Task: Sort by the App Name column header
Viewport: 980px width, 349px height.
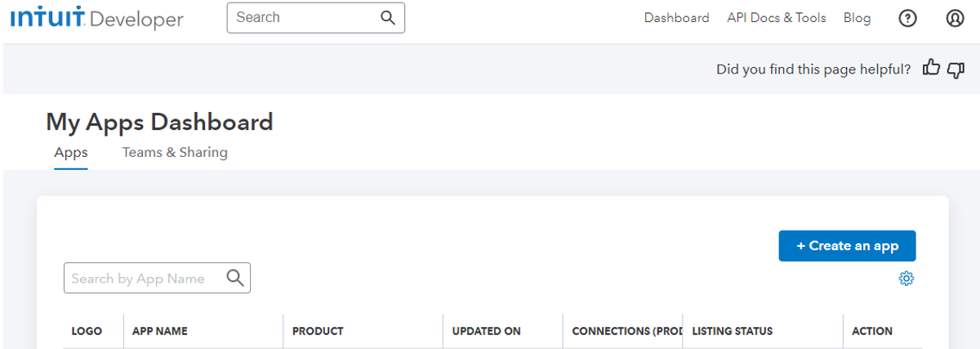Action: pyautogui.click(x=160, y=331)
